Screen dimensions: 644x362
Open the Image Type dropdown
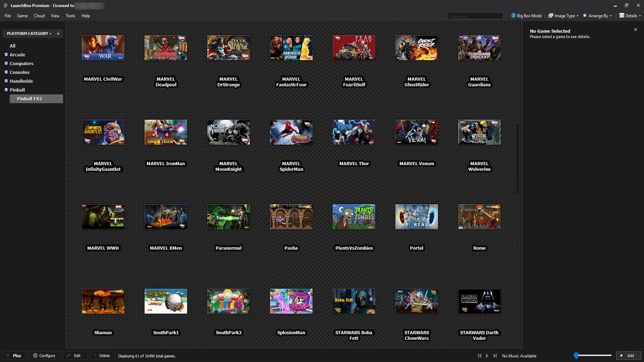[x=563, y=16]
